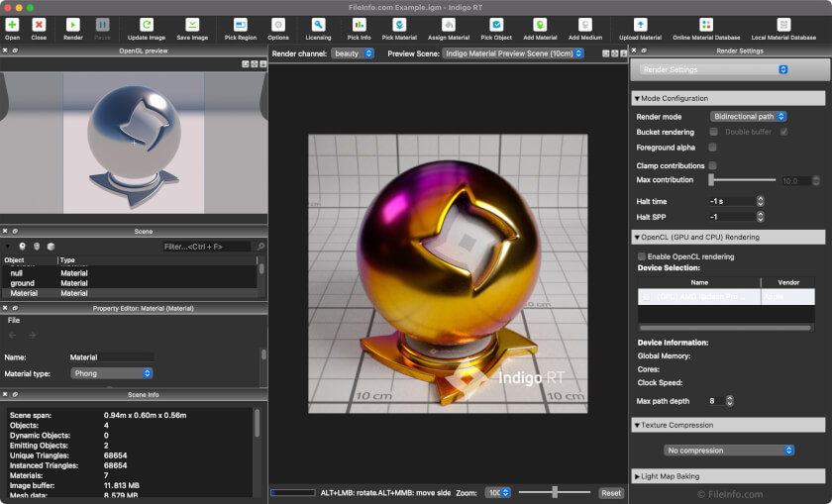
Task: Click the Upload Material icon
Action: tap(640, 25)
